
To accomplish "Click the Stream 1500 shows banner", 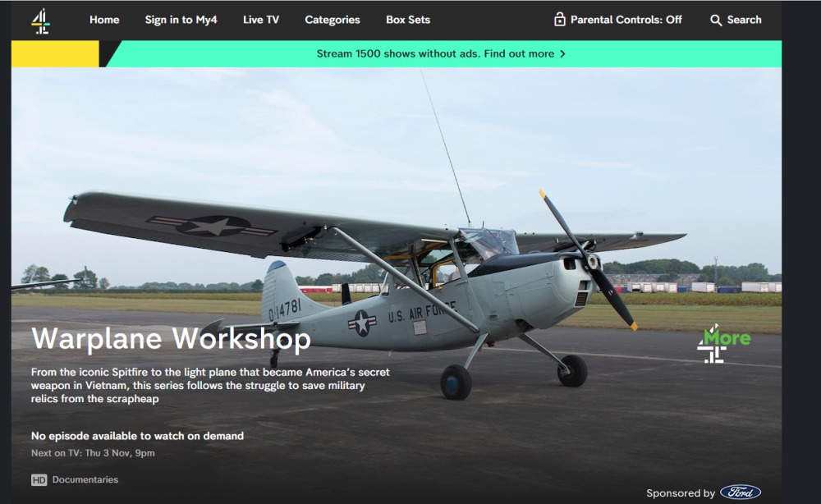I will click(441, 54).
